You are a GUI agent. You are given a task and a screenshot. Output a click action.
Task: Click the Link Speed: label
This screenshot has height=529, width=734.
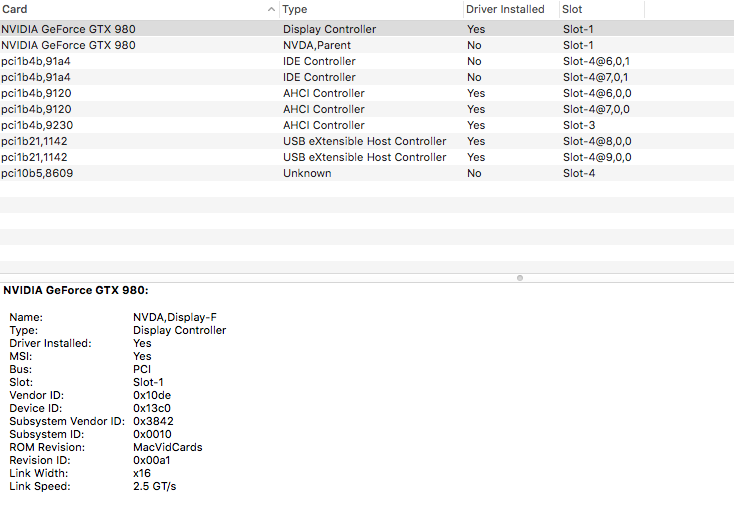tap(40, 486)
